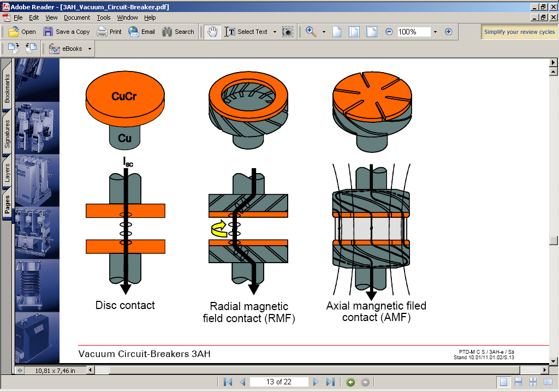
Task: Click the Search binoculars icon
Action: click(167, 32)
